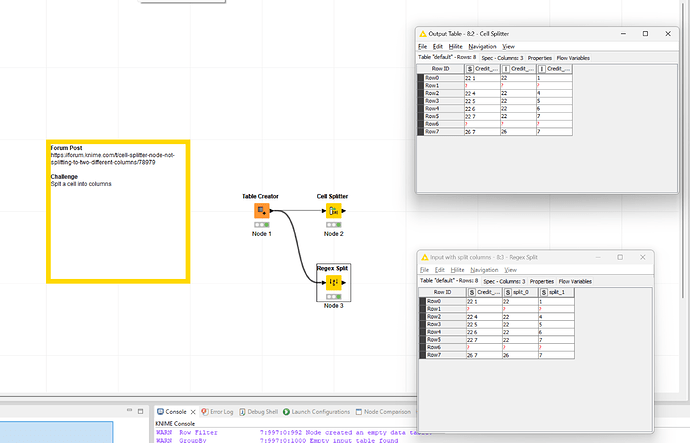The image size is (690, 443).
Task: Open File menu in Output Table window
Action: click(422, 46)
